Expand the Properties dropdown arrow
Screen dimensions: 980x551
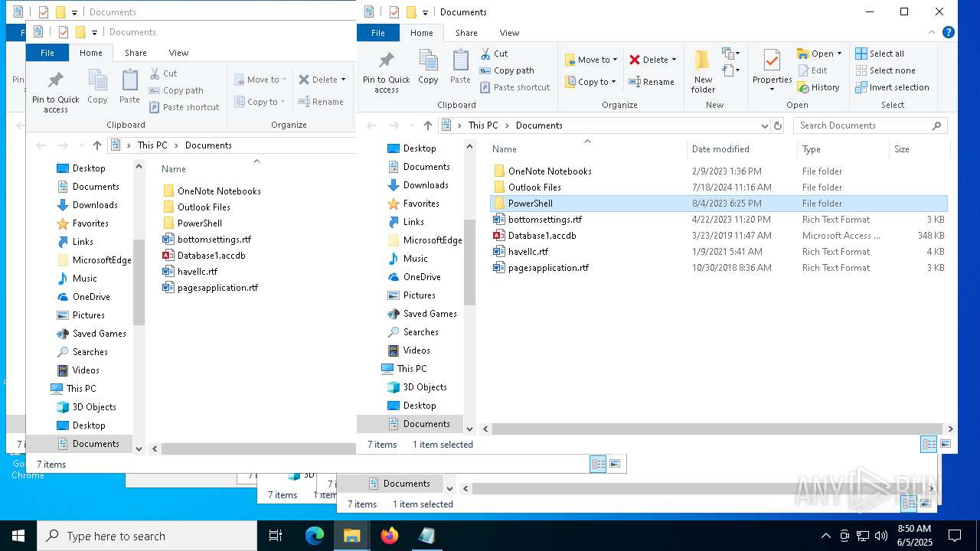[x=772, y=90]
